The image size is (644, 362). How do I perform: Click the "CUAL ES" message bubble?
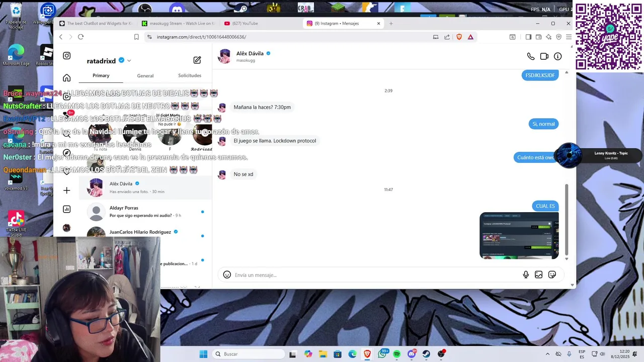[545, 206]
